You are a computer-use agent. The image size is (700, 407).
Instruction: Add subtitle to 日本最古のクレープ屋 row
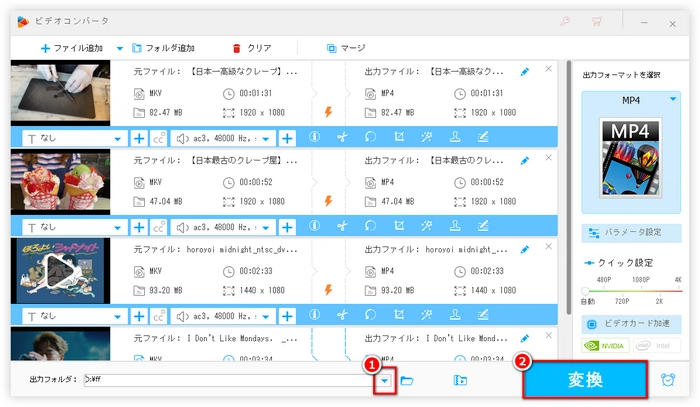[139, 228]
